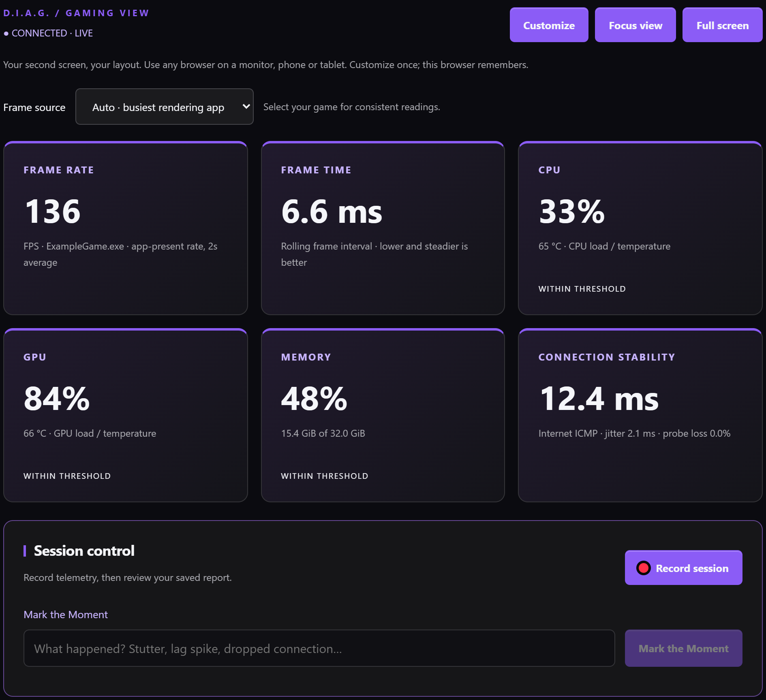
Task: Click the 15.4 GiB of 32.0 GiB text
Action: tap(323, 433)
